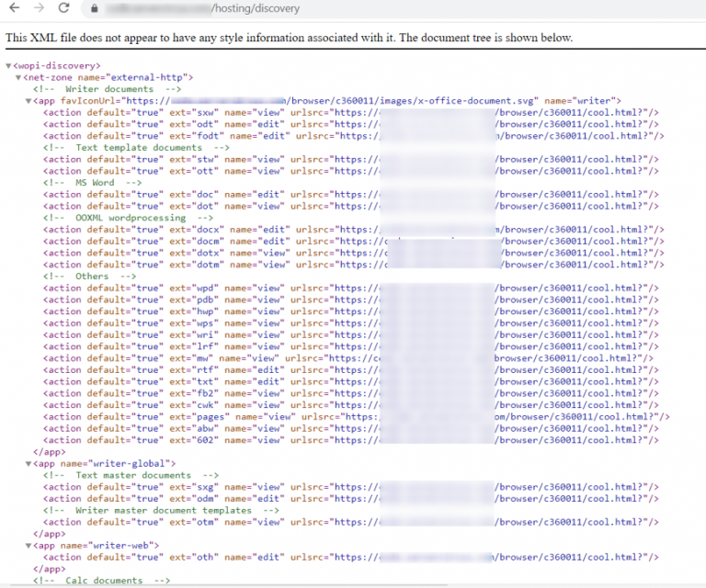Collapse the wopi-discovery root node
This screenshot has width=706, height=588.
coord(8,66)
